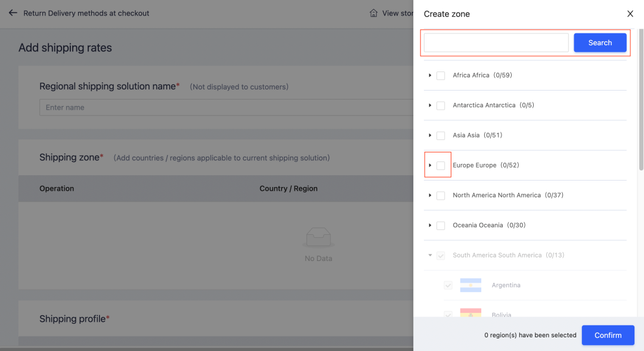Tick the Africa checkbox
644x351 pixels.
tap(441, 76)
